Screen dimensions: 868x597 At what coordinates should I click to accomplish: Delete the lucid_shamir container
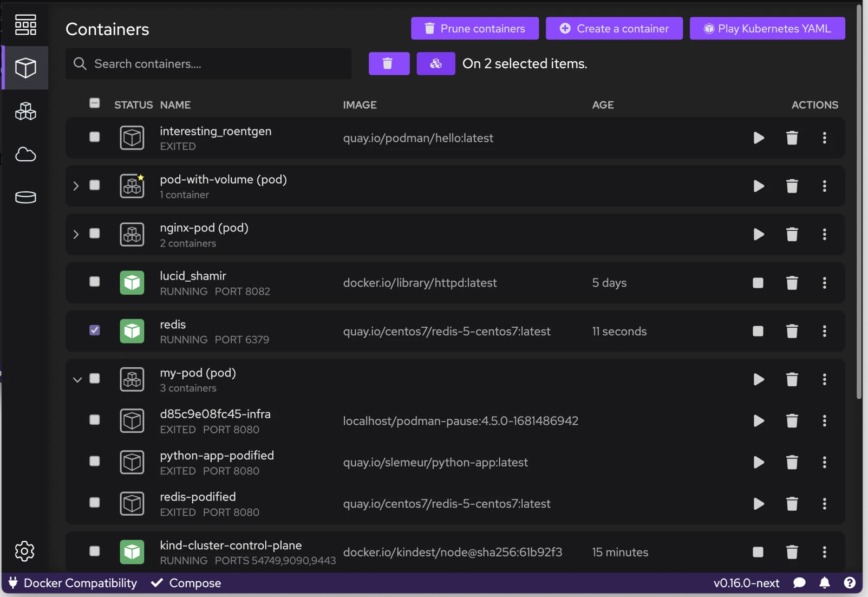click(792, 283)
